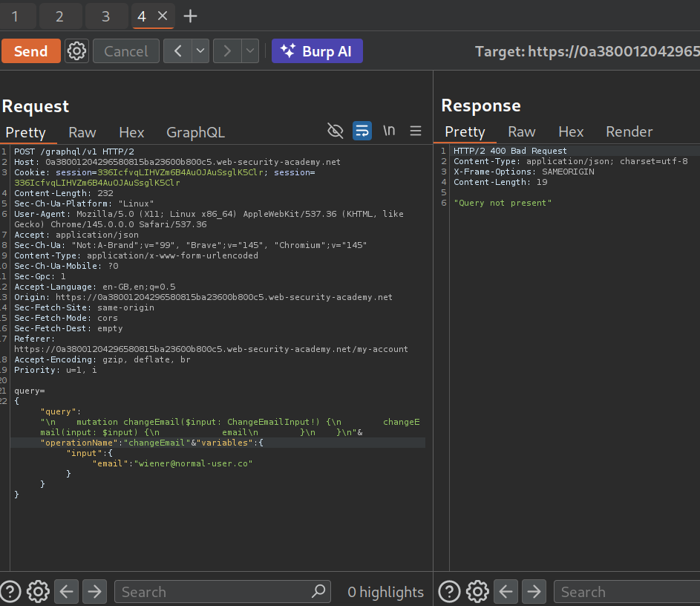Open Repeater settings gear next to Send
This screenshot has width=700, height=606.
point(76,51)
